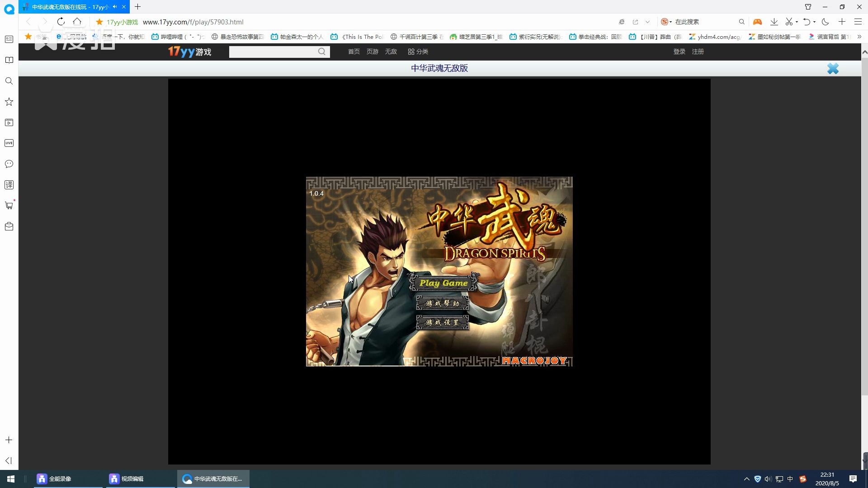
Task: Go to the browser home page icon
Action: point(77,22)
